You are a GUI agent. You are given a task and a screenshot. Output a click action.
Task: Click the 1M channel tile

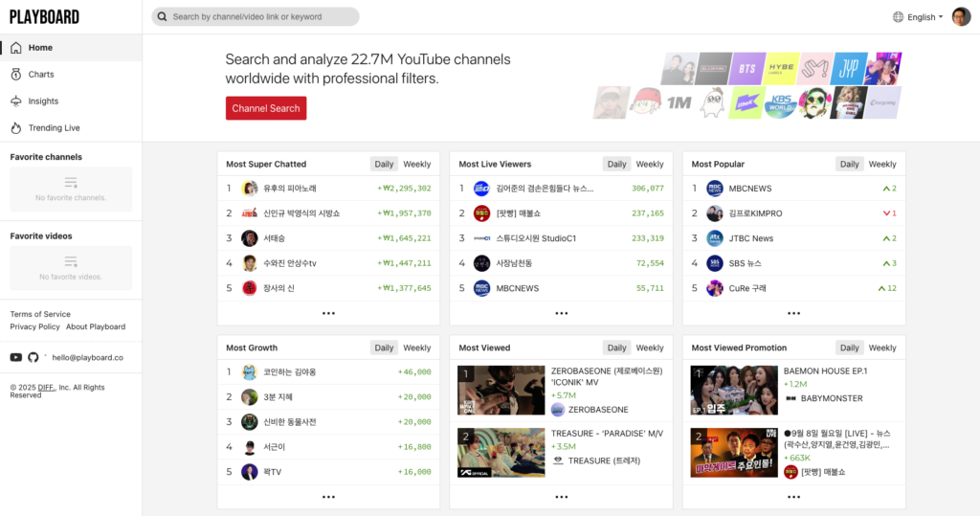point(679,102)
